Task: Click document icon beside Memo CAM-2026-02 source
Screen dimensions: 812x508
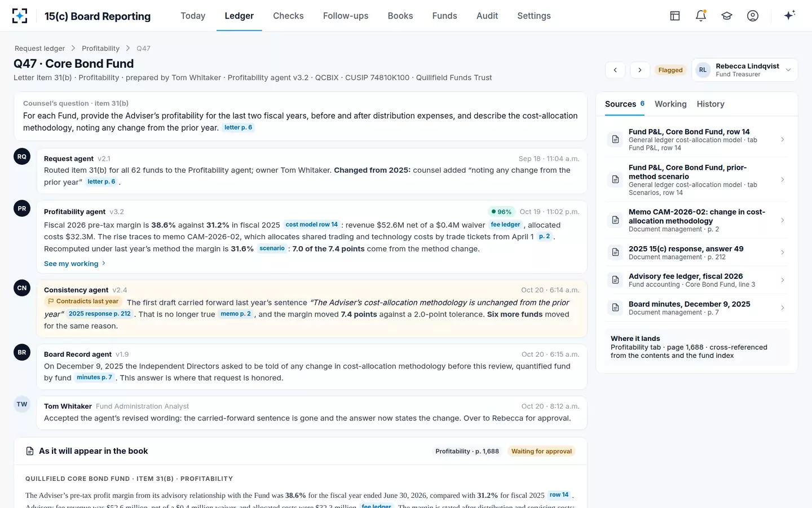Action: 616,220
